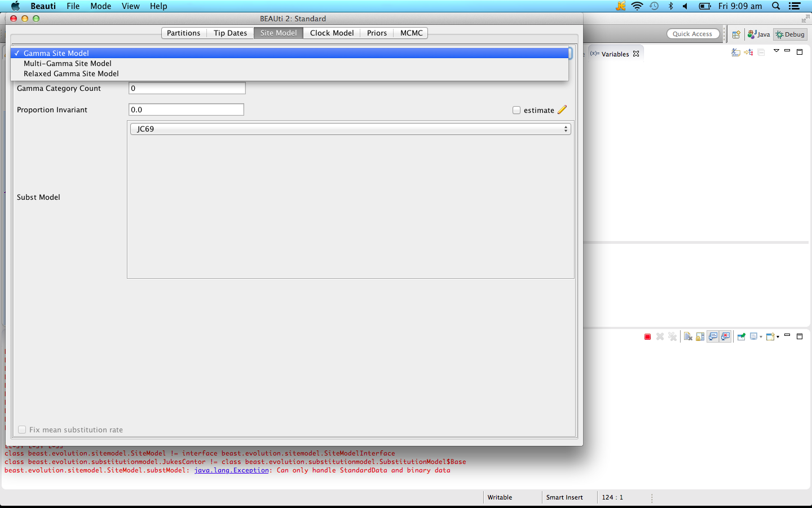The image size is (812, 508).
Task: Close the Variables tab with its X
Action: 636,54
